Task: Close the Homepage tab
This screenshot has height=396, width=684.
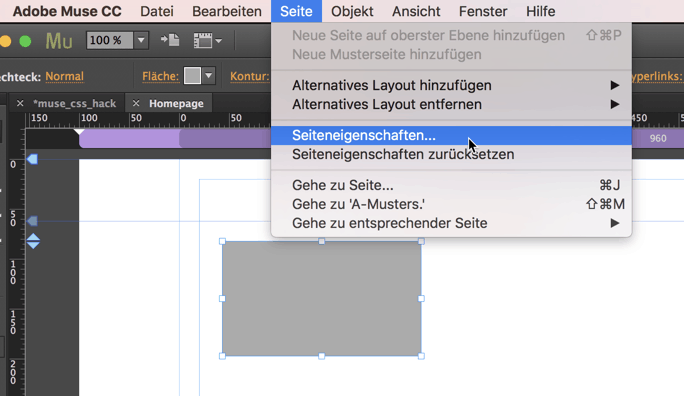Action: click(x=136, y=103)
